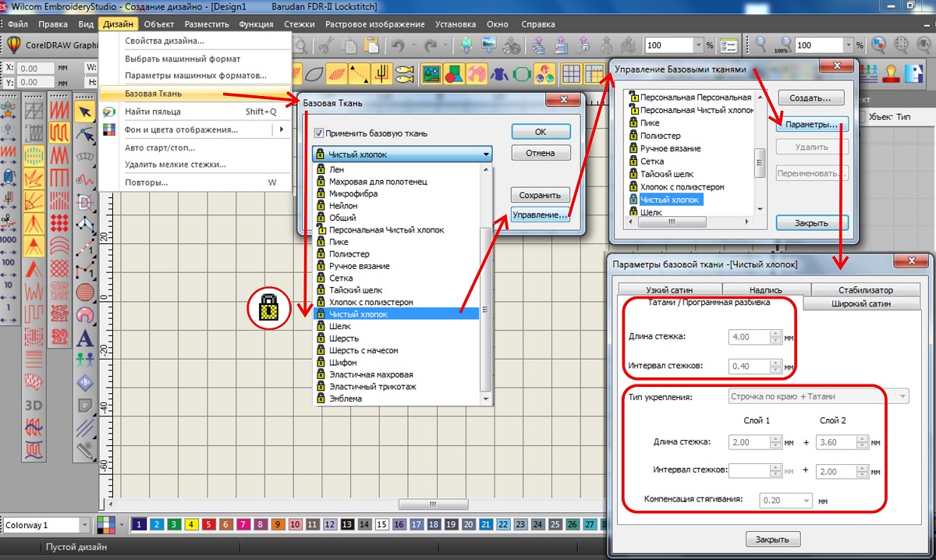Click the 3D stitch effect icon
This screenshot has height=560, width=936.
click(x=33, y=406)
